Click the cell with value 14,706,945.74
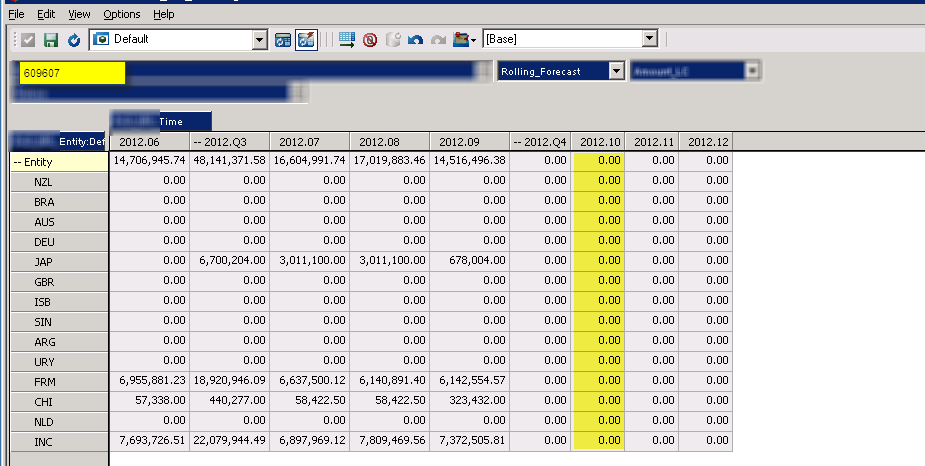The width and height of the screenshot is (925, 466). pyautogui.click(x=149, y=160)
